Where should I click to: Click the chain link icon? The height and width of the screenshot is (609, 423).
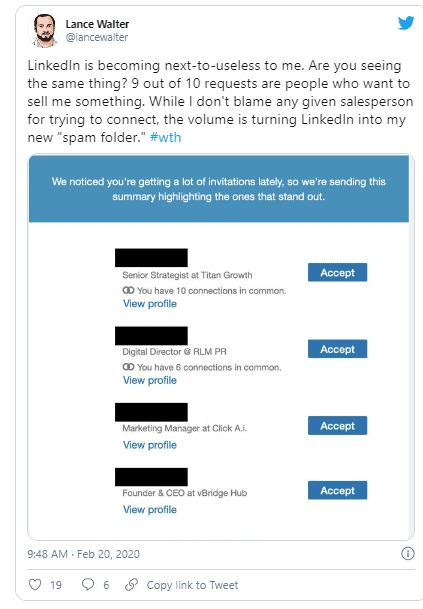[x=131, y=584]
